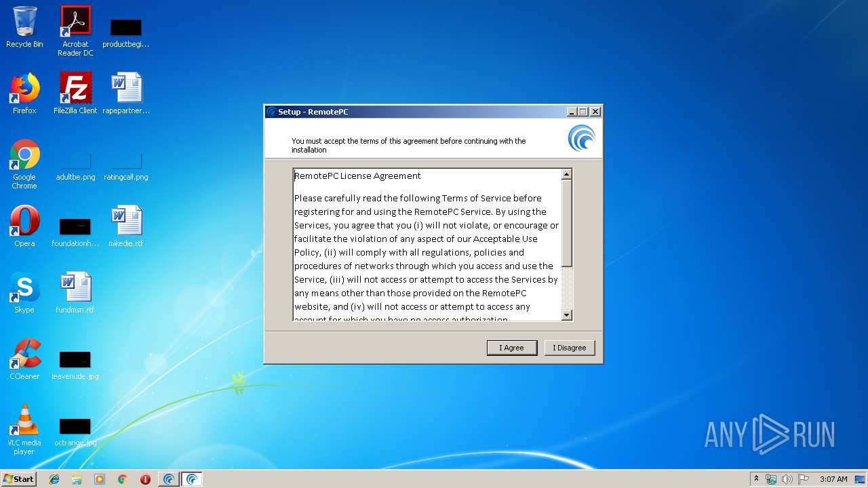Select the adultbe.png desktop file
868x488 pixels.
point(75,167)
